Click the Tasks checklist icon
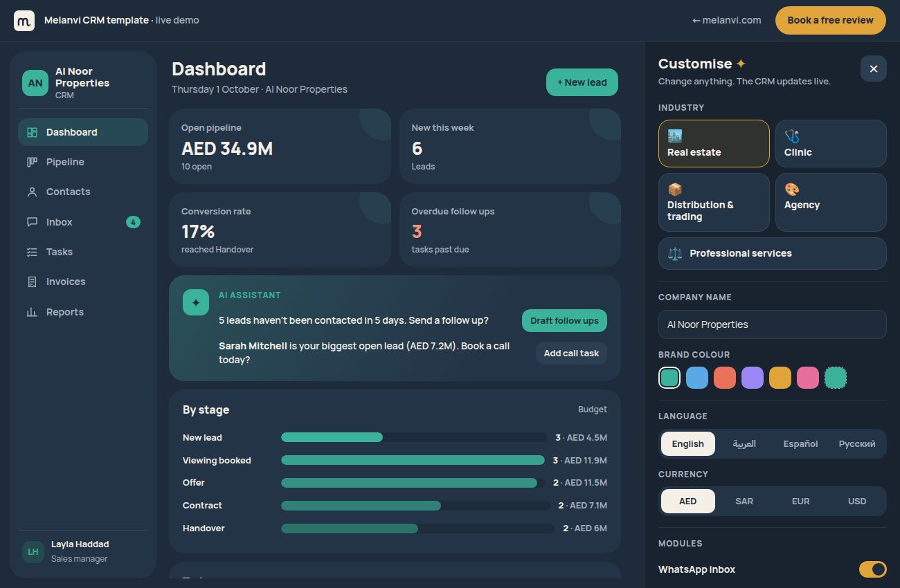This screenshot has width=900, height=588. [32, 252]
